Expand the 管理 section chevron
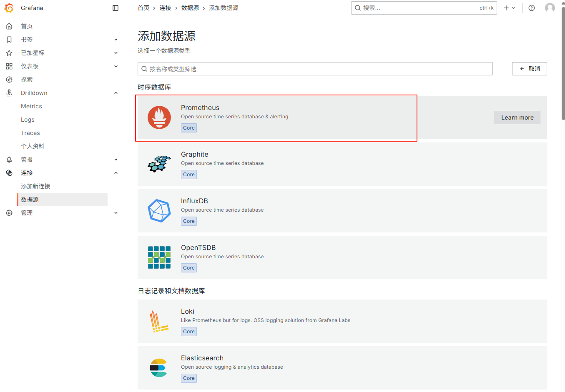This screenshot has width=565, height=392. pos(116,213)
